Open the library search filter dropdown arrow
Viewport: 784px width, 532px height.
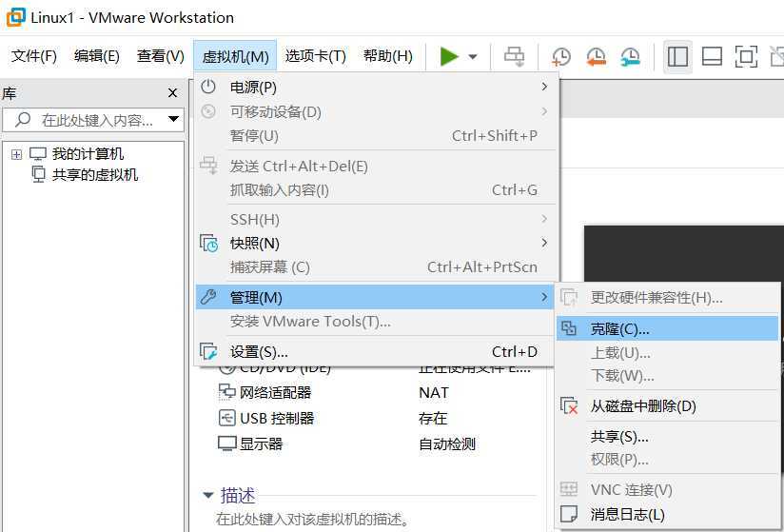click(173, 120)
